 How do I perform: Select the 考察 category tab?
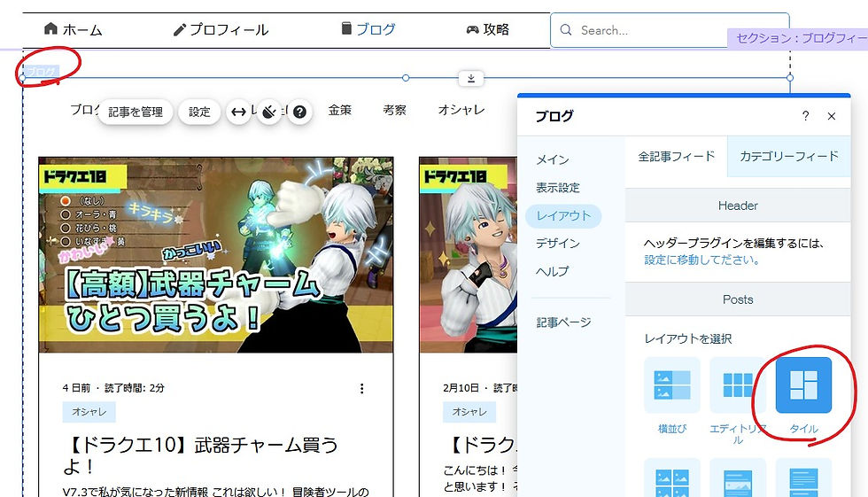point(395,110)
